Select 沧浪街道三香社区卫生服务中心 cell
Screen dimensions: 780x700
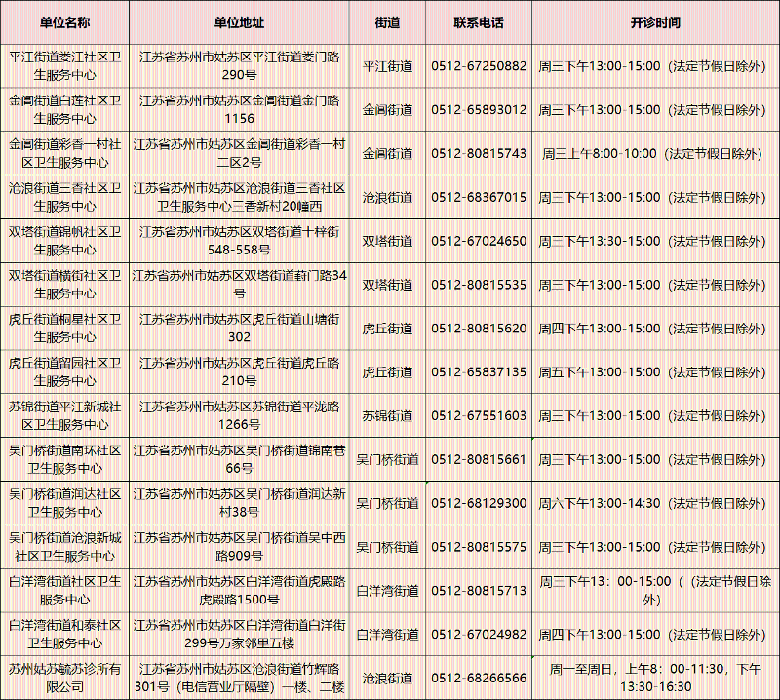[64, 198]
